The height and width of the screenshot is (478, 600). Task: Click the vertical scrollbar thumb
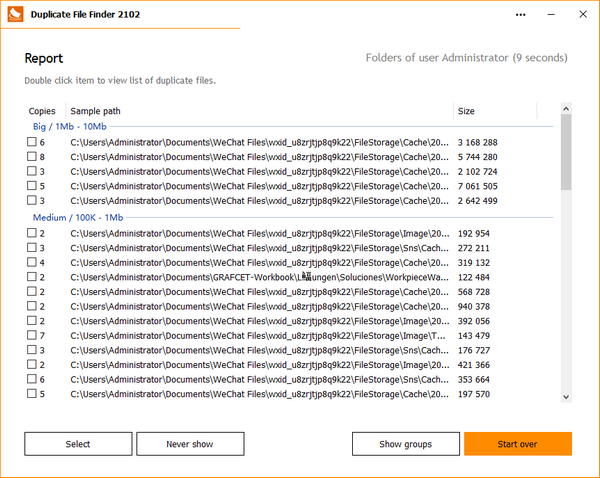[566, 150]
